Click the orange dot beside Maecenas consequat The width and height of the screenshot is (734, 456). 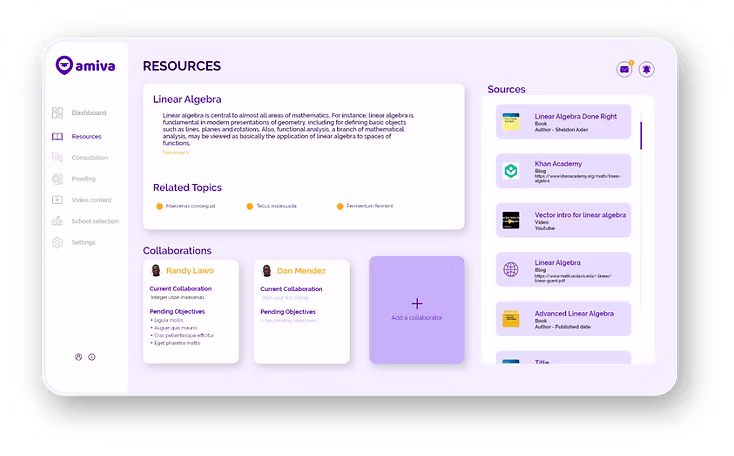(x=159, y=206)
